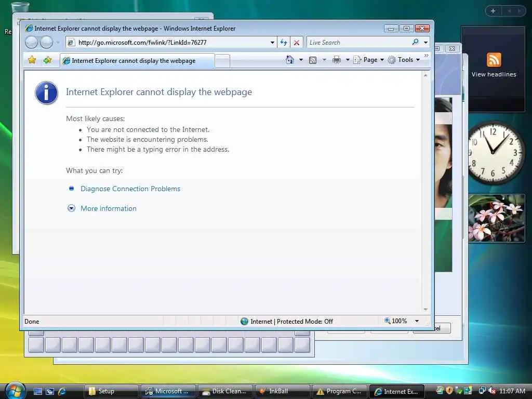The height and width of the screenshot is (399, 532).
Task: Click the Internet zone globe icon in status bar
Action: 244,321
